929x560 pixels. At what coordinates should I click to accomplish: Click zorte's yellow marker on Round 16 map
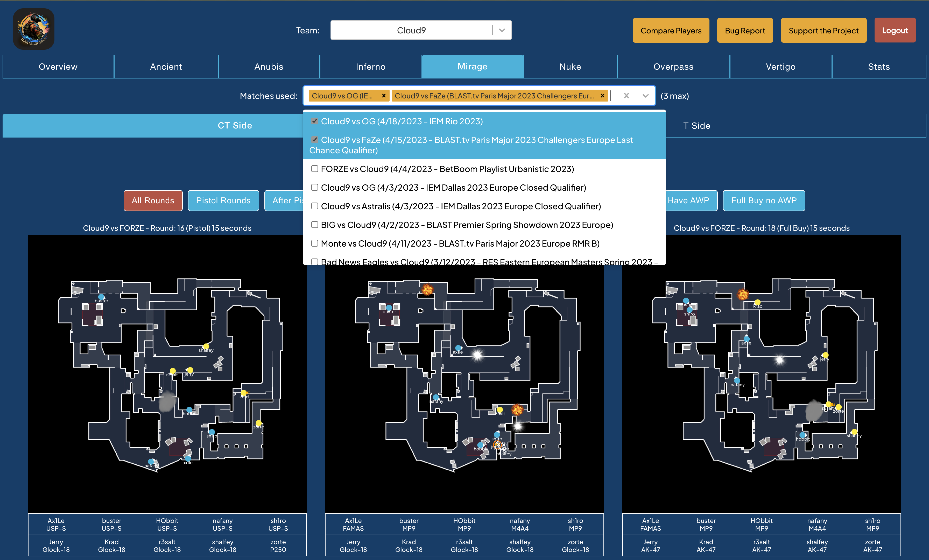click(259, 423)
